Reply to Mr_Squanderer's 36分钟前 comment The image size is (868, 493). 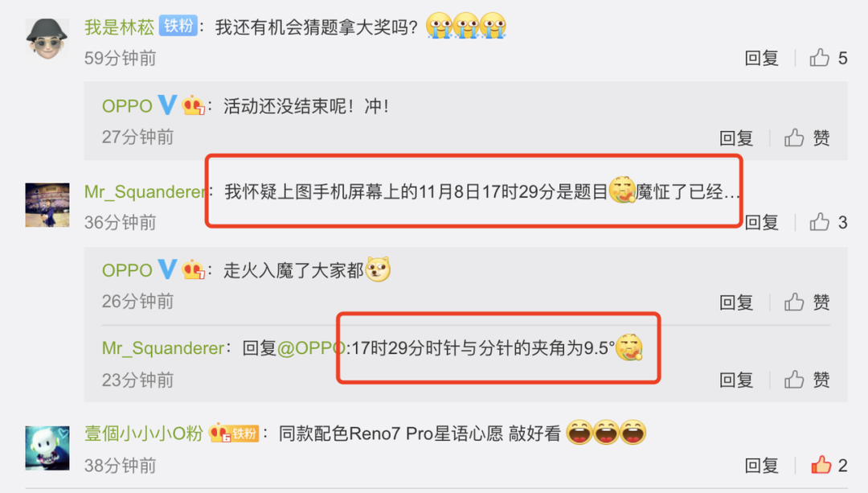click(762, 222)
